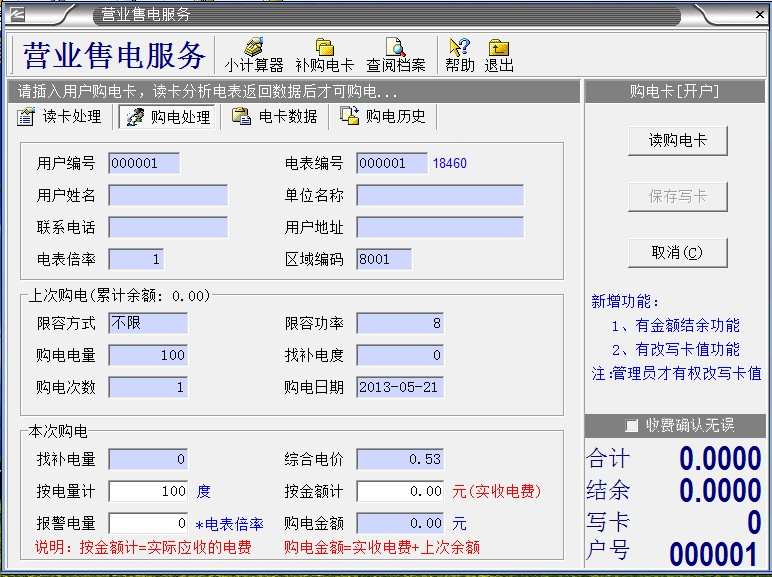Screen dimensions: 772x577
Task: Click the 单位名称 field
Action: tap(440, 195)
